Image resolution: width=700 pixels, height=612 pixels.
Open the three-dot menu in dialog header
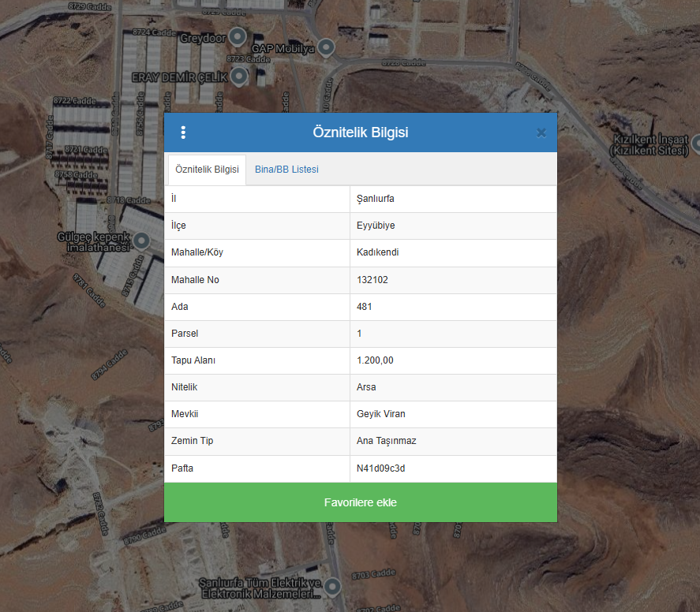pos(183,132)
